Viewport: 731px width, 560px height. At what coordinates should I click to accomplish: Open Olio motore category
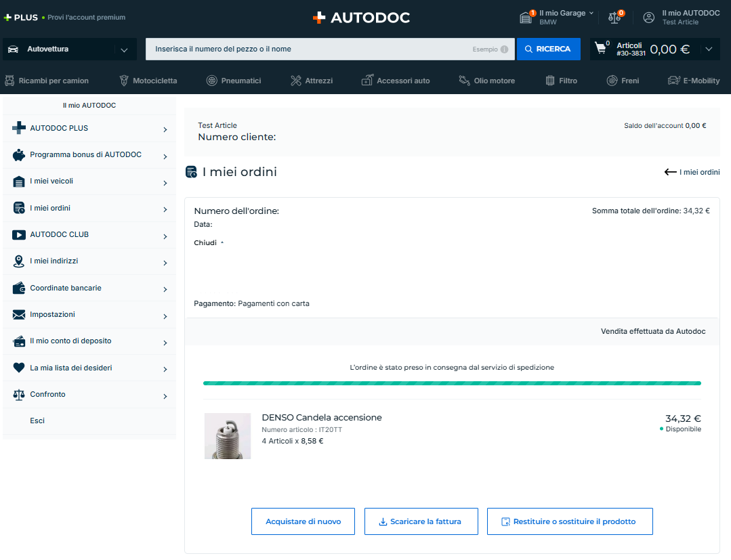(486, 81)
